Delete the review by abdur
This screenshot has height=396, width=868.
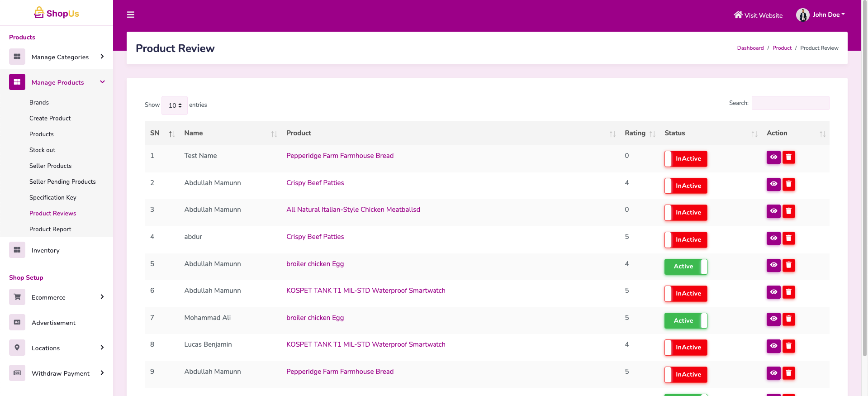[788, 238]
